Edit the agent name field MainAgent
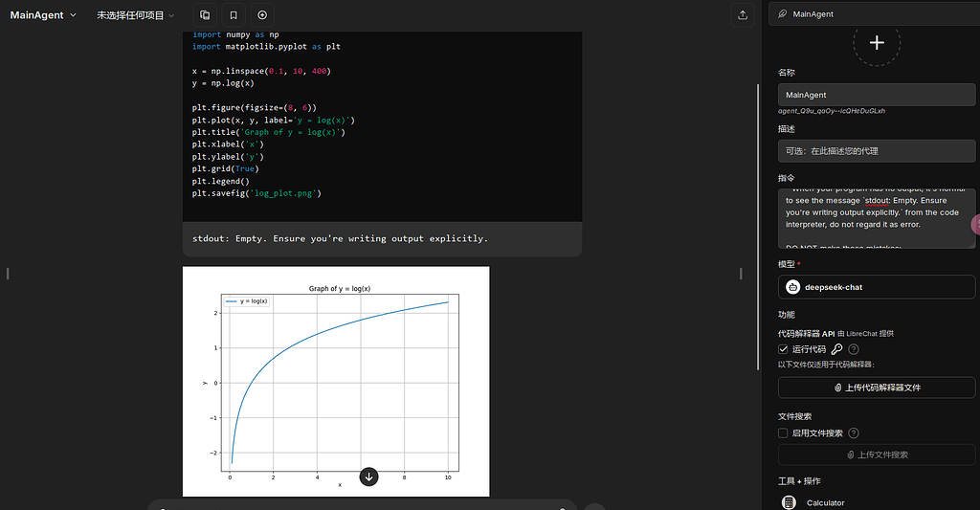Viewport: 980px width, 510px height. tap(877, 95)
